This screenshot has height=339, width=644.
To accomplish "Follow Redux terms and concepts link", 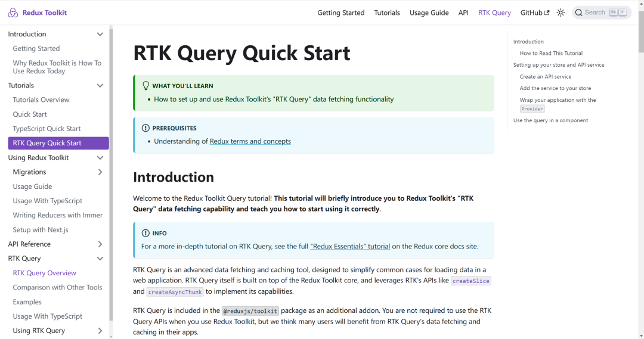I will tap(250, 141).
